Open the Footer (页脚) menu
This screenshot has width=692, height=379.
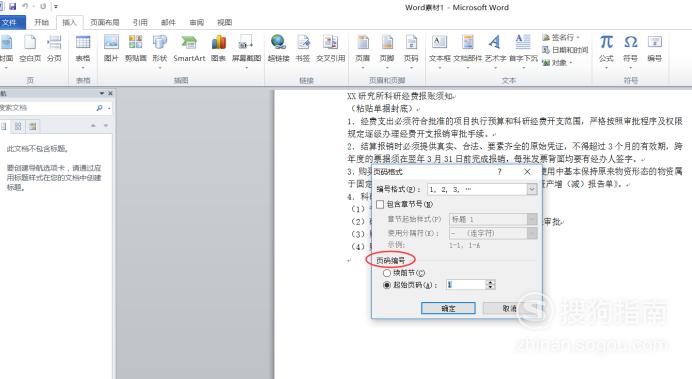click(387, 52)
